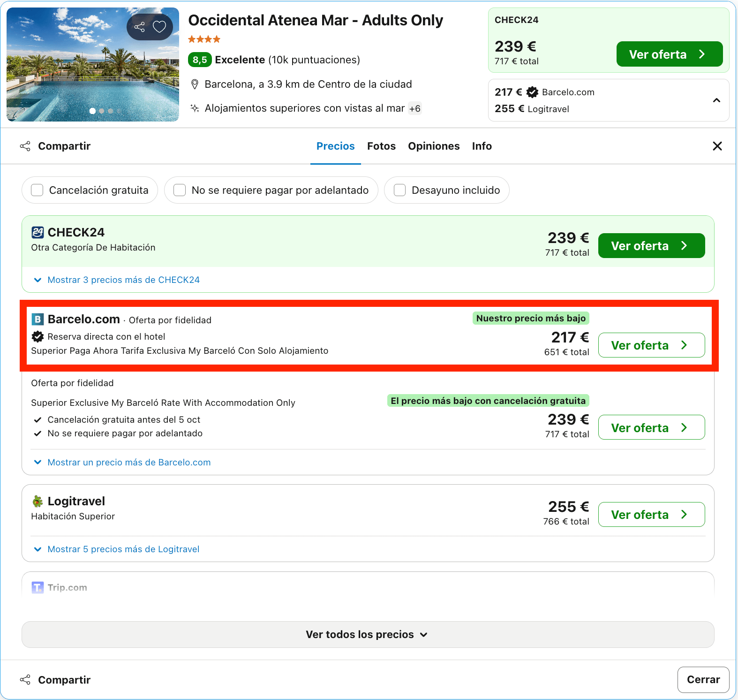The width and height of the screenshot is (738, 700).
Task: Click El precio más bajo con cancelación gratuita
Action: point(488,401)
